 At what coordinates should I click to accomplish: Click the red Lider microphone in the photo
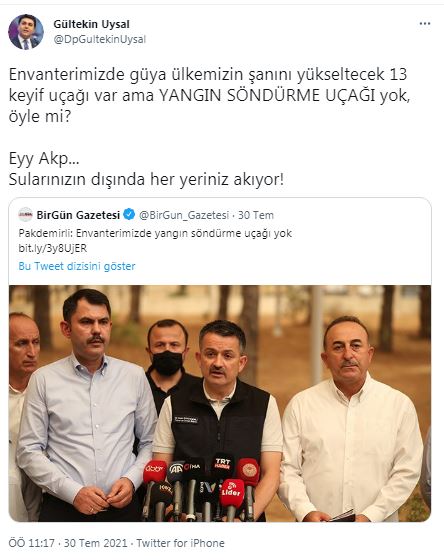[x=232, y=493]
